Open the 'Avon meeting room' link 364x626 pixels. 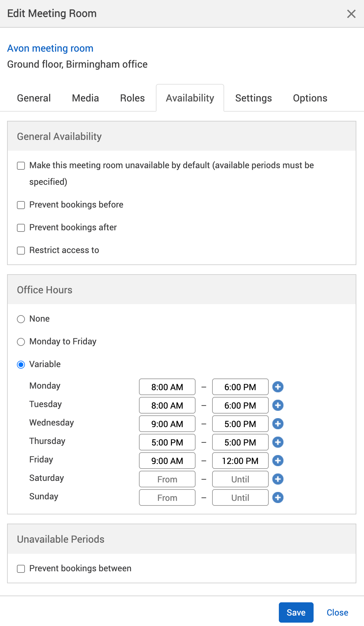(x=50, y=48)
